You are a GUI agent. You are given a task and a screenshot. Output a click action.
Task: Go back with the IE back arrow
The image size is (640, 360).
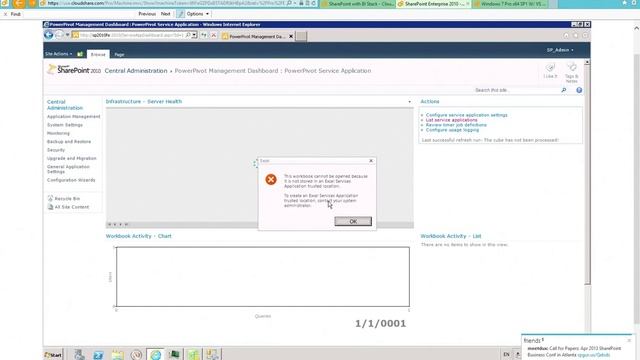pos(49,35)
